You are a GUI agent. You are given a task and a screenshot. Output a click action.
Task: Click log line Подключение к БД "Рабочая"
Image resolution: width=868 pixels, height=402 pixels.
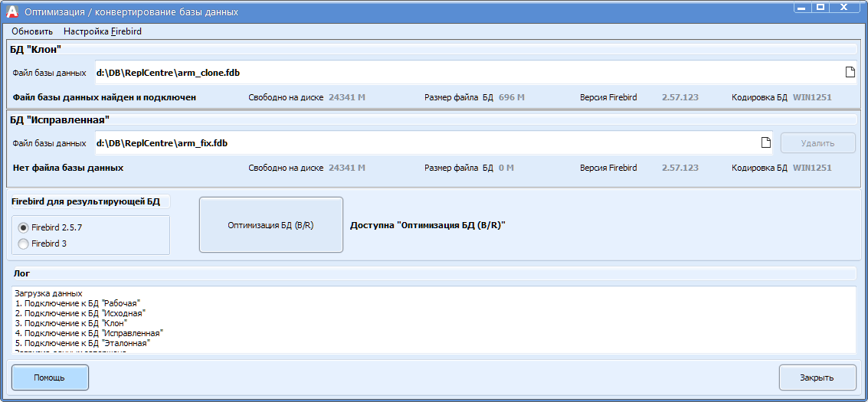(x=78, y=303)
